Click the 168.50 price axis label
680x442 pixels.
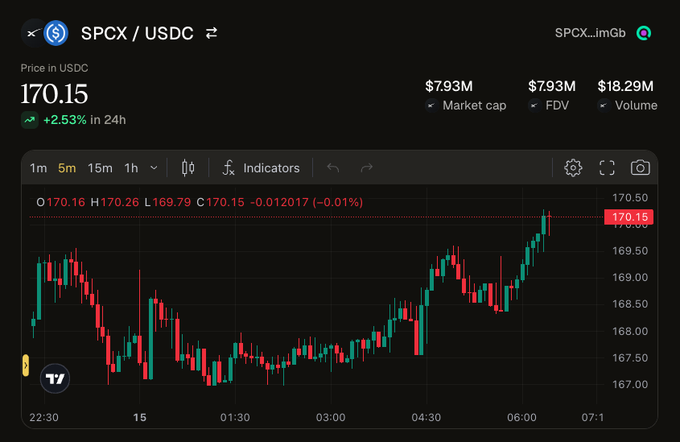630,304
